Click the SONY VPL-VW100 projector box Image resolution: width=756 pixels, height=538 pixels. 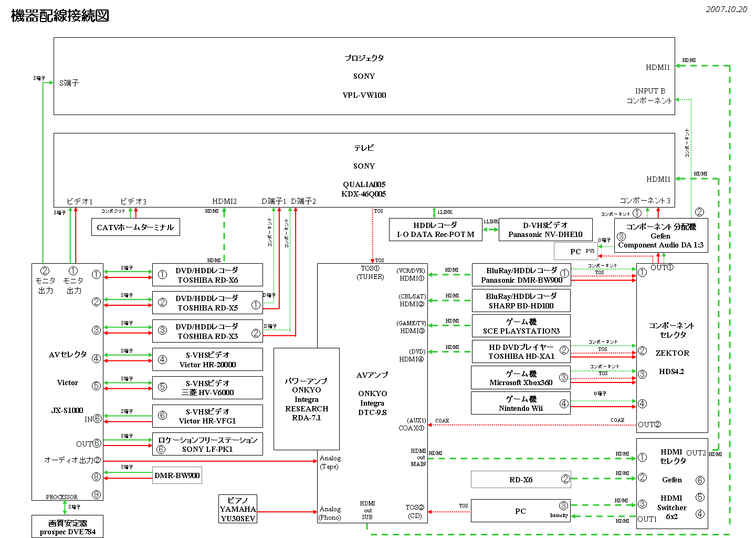(364, 76)
